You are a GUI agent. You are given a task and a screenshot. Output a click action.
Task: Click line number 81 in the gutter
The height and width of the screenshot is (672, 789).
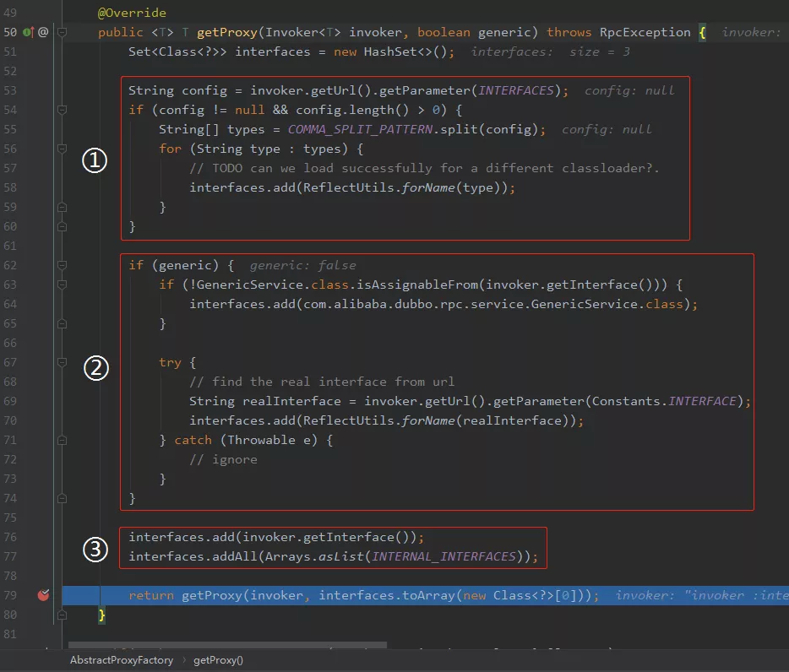coord(10,634)
